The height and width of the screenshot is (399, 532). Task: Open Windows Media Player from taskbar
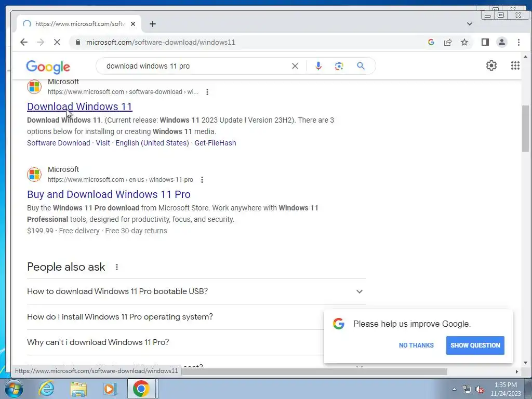point(110,389)
